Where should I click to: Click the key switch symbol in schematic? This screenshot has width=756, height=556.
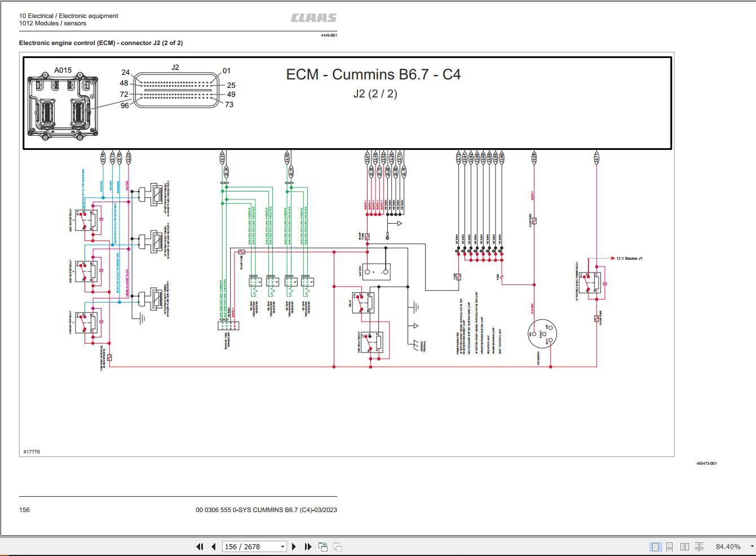pos(541,333)
